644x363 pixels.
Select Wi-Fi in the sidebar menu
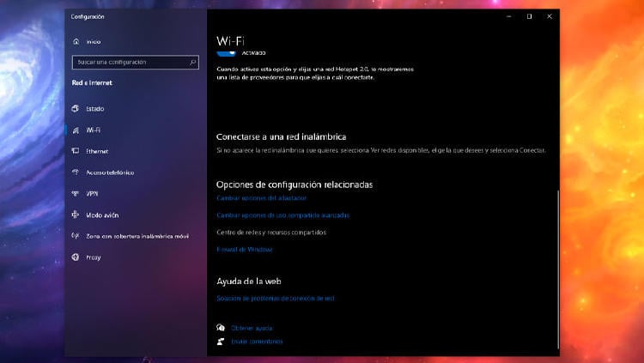[93, 130]
